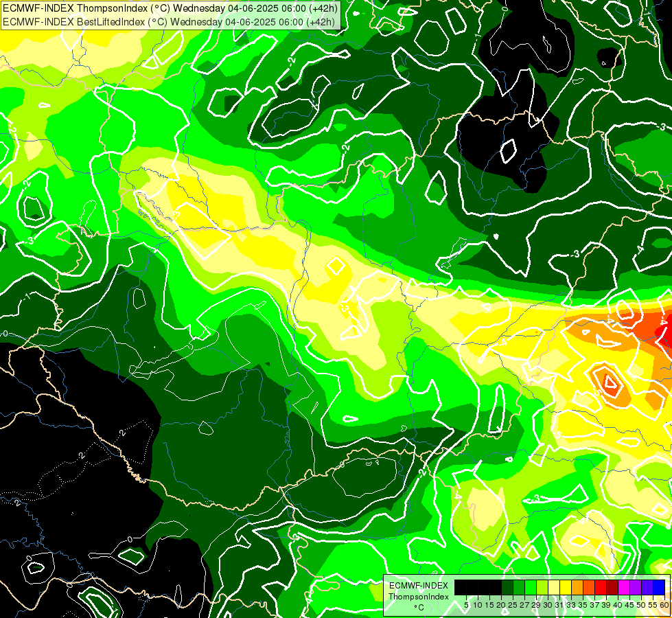Click the legend tick value 40

click(x=618, y=605)
